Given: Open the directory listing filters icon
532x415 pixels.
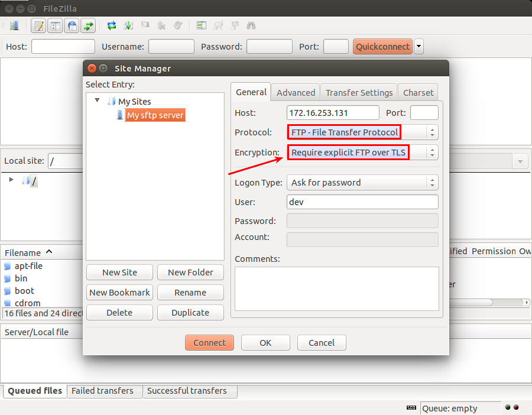Looking at the screenshot, I should pyautogui.click(x=202, y=25).
